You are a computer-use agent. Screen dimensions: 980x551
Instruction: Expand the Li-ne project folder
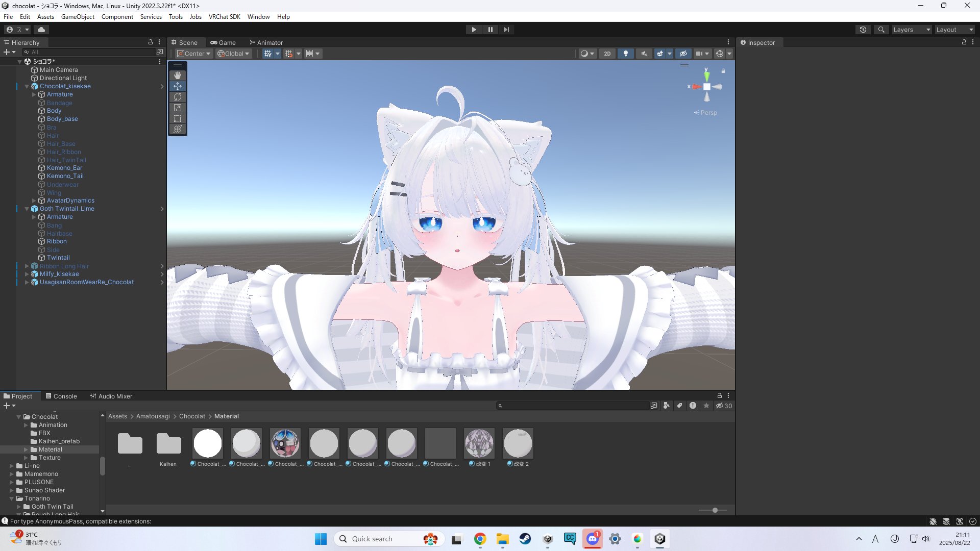pos(12,466)
